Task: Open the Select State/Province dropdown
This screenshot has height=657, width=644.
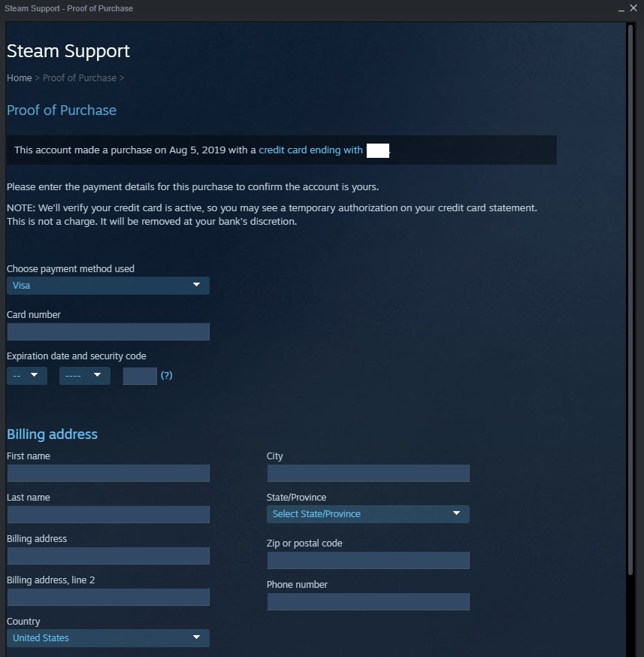Action: point(368,513)
